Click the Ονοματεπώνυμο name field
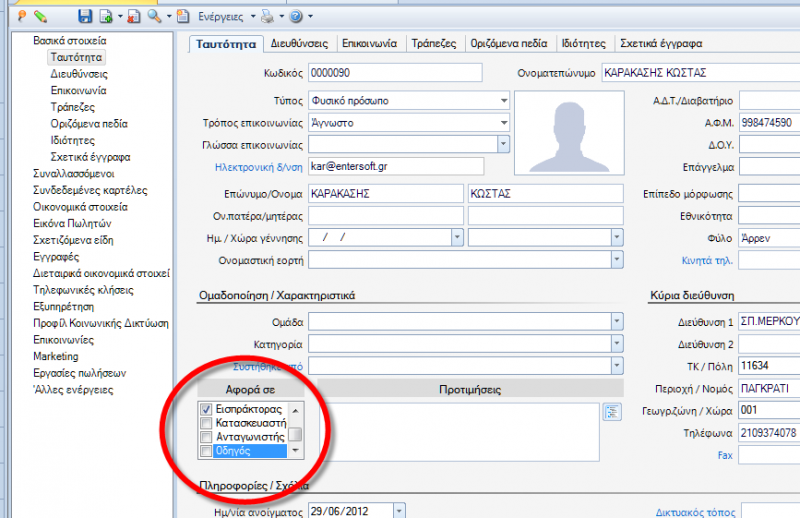The image size is (800, 518). pos(701,72)
